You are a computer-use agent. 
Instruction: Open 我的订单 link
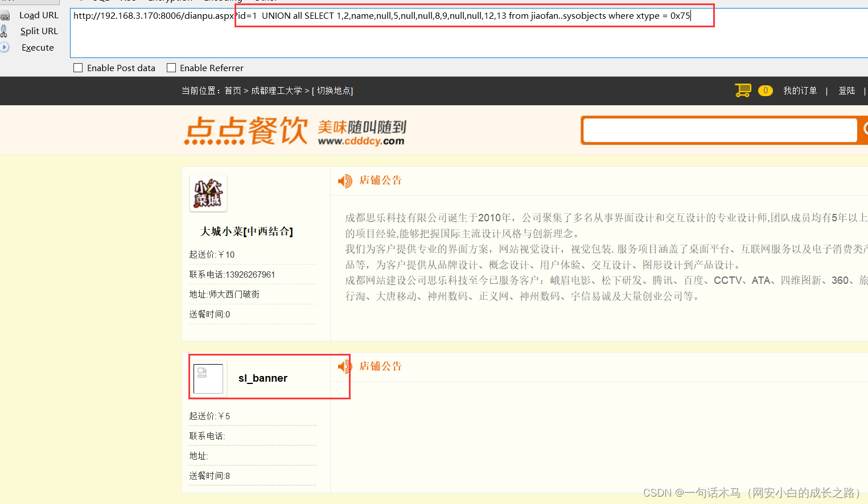[x=800, y=90]
